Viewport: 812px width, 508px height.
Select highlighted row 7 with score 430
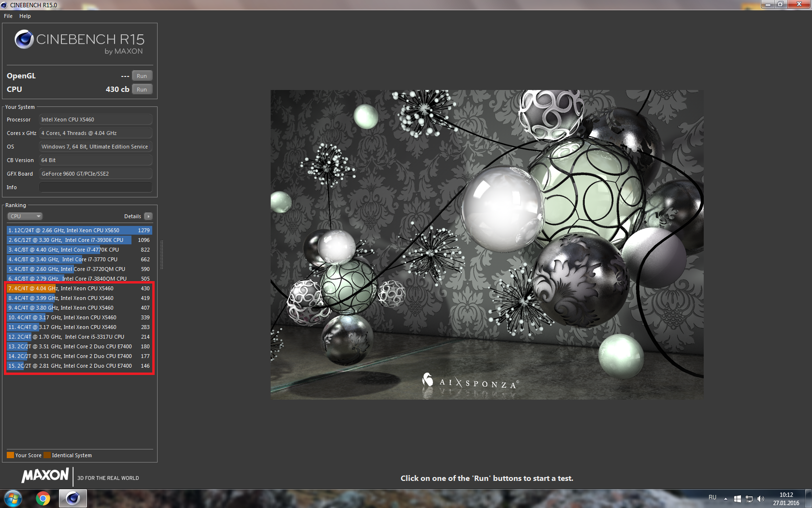click(79, 288)
